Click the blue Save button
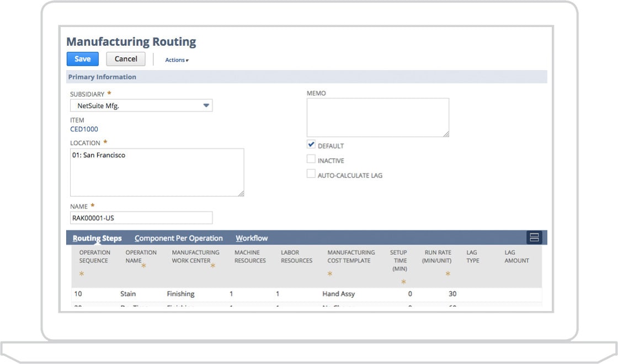The width and height of the screenshot is (618, 364). (x=82, y=59)
